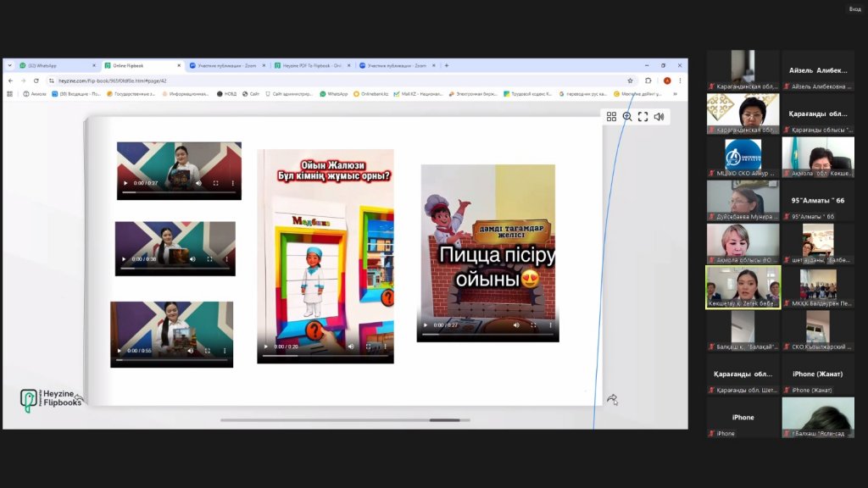
Task: Click the Heyzine Flipbooks logo link
Action: click(x=51, y=400)
